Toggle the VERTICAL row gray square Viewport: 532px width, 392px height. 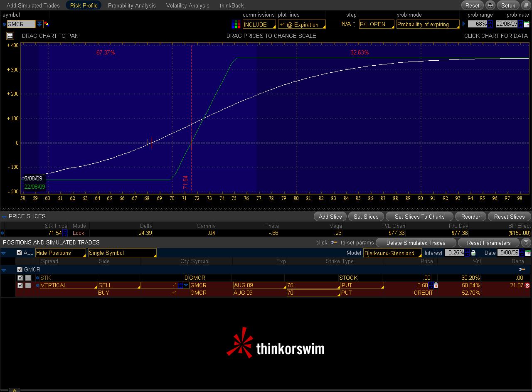28,285
